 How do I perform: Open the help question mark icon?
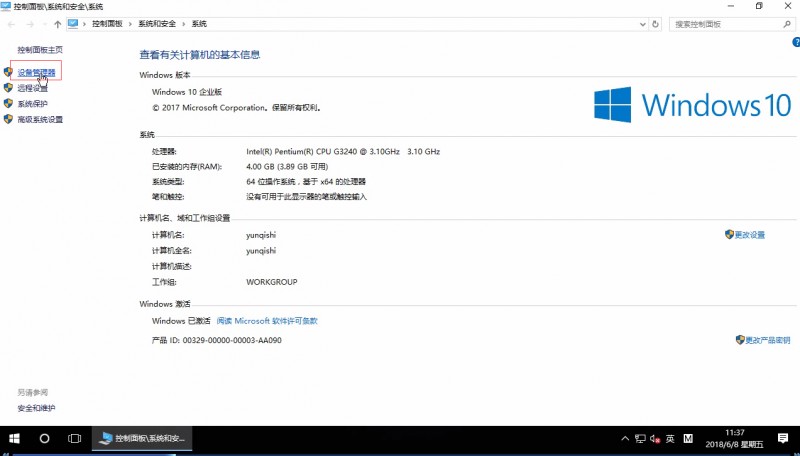(796, 43)
